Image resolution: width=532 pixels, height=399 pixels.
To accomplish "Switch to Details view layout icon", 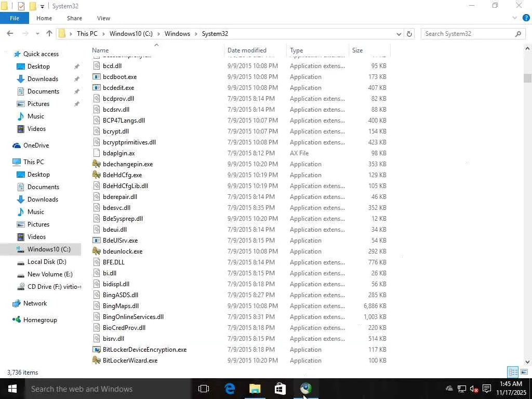I will tap(513, 372).
